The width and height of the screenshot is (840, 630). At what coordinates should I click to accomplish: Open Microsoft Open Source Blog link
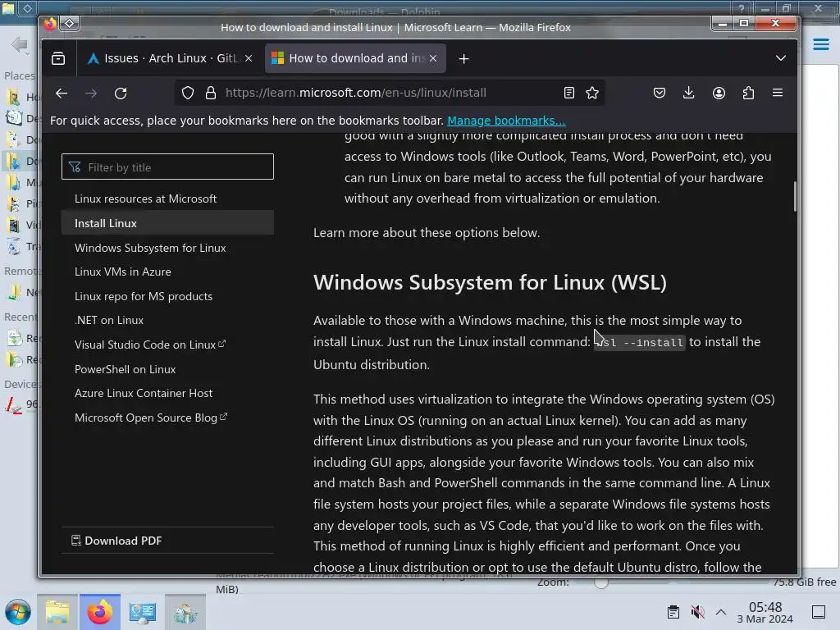pyautogui.click(x=151, y=418)
